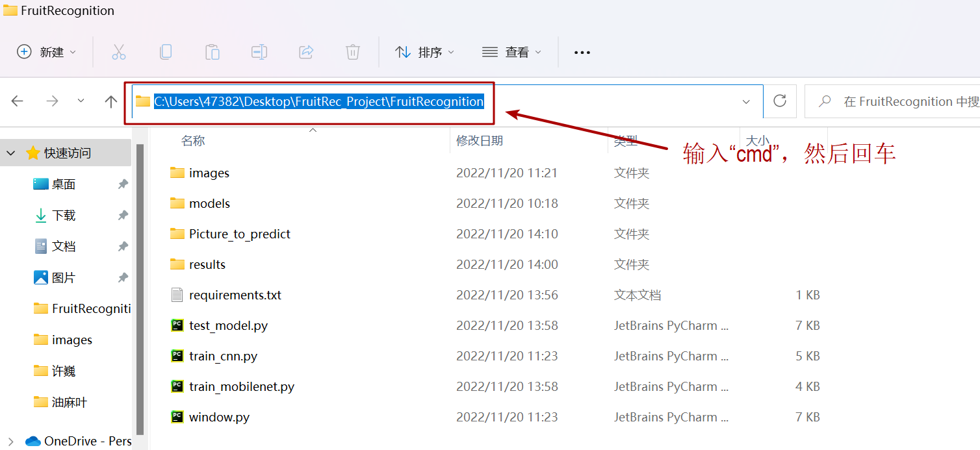Unpin Documents via its pin icon
The image size is (980, 450).
123,247
